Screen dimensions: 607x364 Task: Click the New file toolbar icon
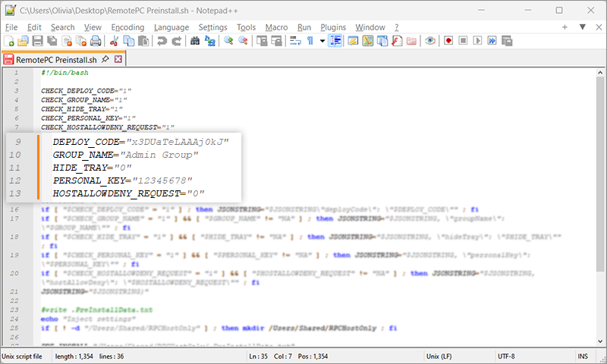pos(9,41)
